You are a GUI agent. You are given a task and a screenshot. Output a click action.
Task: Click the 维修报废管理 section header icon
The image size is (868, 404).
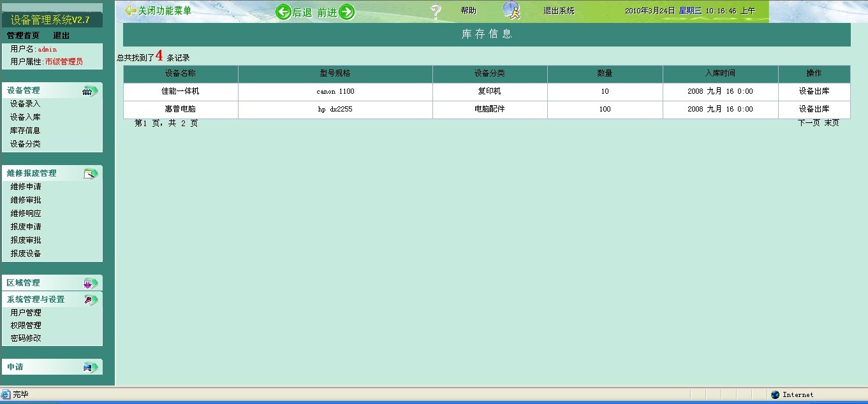[91, 173]
